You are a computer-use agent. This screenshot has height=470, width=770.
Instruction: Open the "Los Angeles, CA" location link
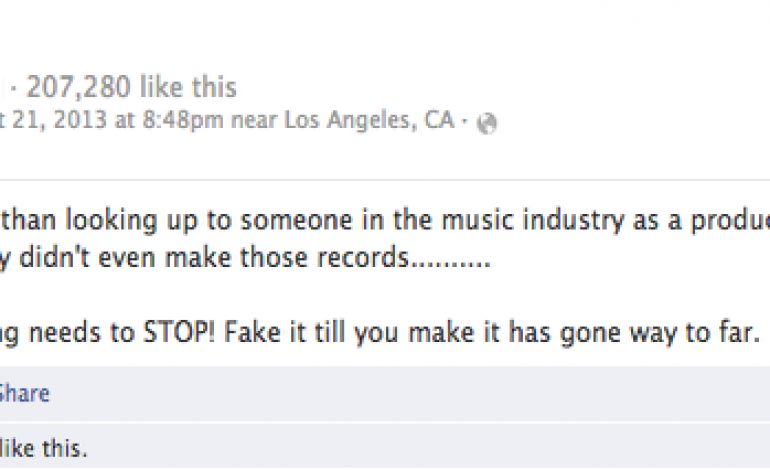pyautogui.click(x=369, y=121)
